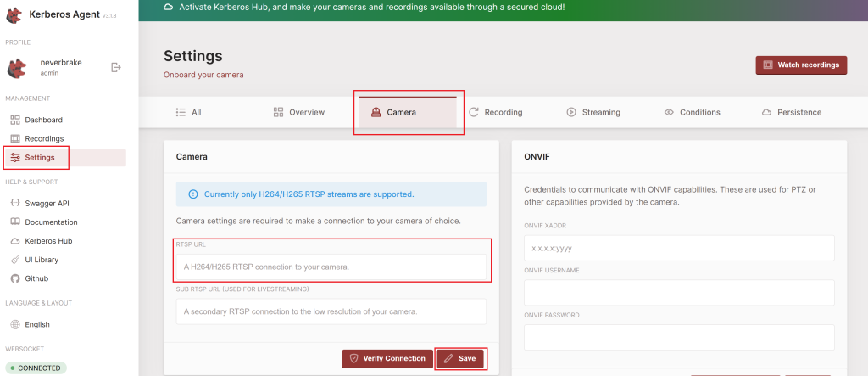Click the Onboard your camera subtitle

click(x=203, y=75)
